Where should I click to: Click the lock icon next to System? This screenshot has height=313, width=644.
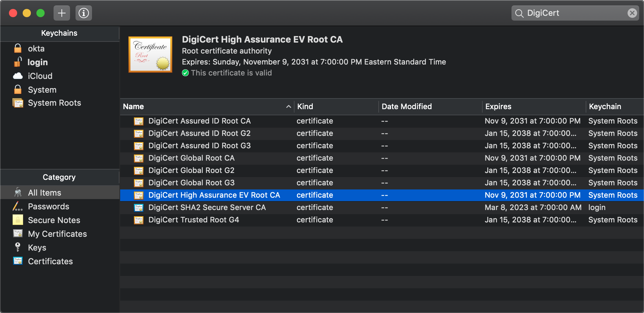[x=18, y=90]
